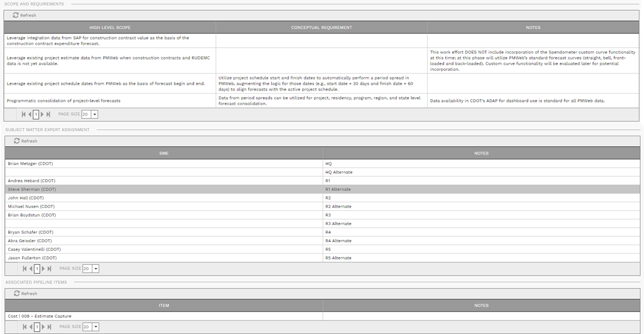Select page 1 in Associated Pipeline Items pager
Screen dimensions: 644x334
coord(37,326)
